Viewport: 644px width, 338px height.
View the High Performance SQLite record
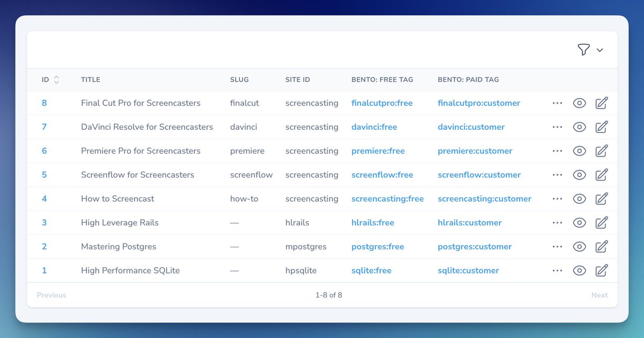point(579,270)
